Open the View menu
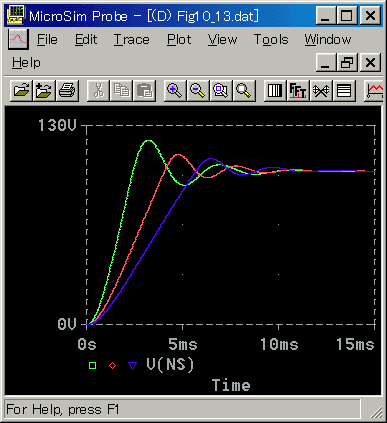387x423 pixels. pyautogui.click(x=222, y=40)
